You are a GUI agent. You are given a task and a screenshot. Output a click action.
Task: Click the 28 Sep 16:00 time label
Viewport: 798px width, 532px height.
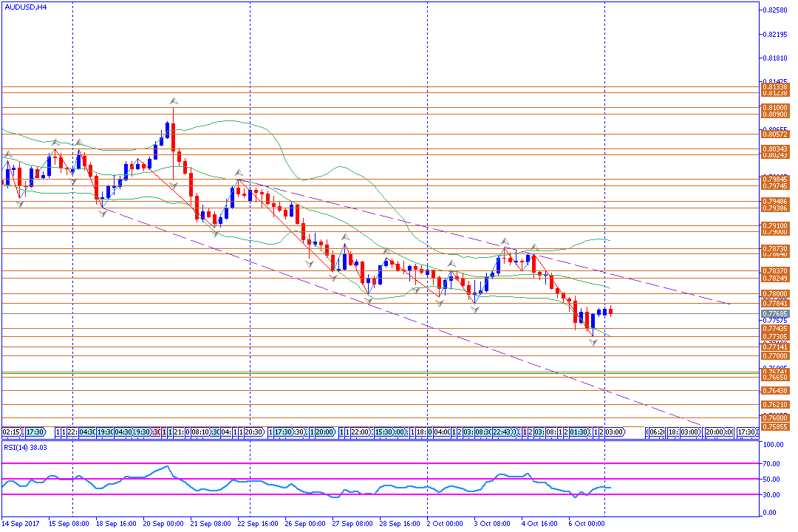[400, 524]
